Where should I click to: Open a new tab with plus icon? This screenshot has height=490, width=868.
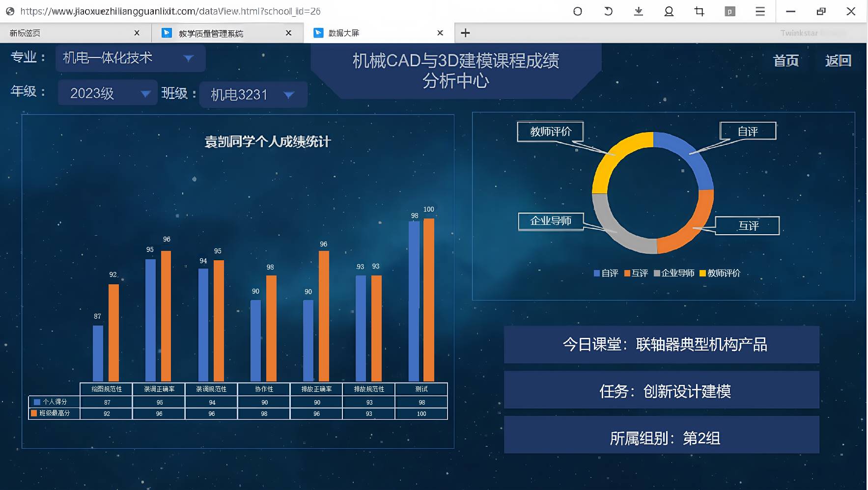click(465, 33)
